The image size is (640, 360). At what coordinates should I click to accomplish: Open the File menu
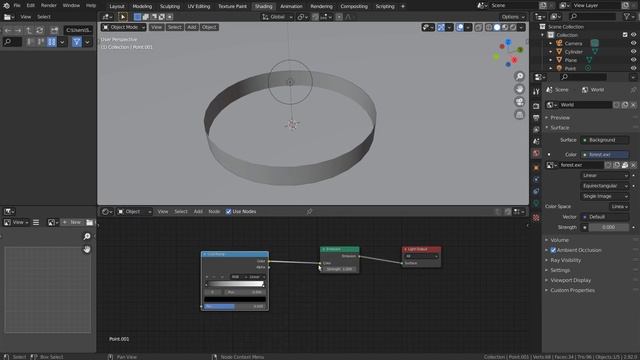coord(17,6)
